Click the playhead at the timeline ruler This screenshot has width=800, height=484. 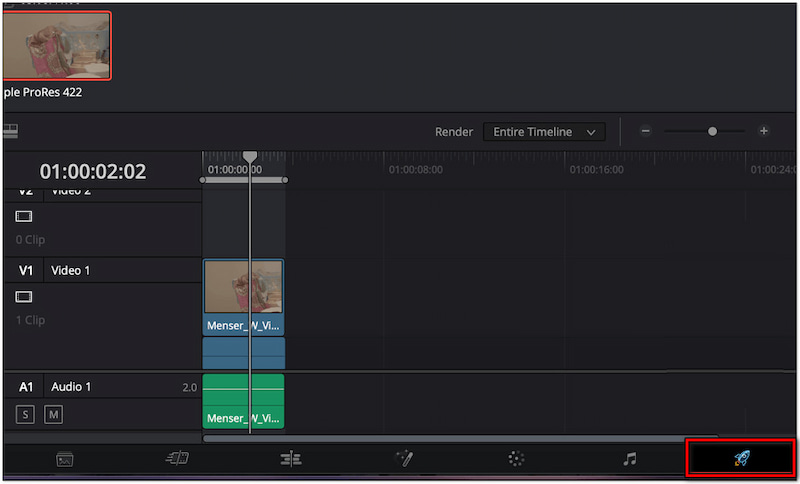click(x=250, y=157)
